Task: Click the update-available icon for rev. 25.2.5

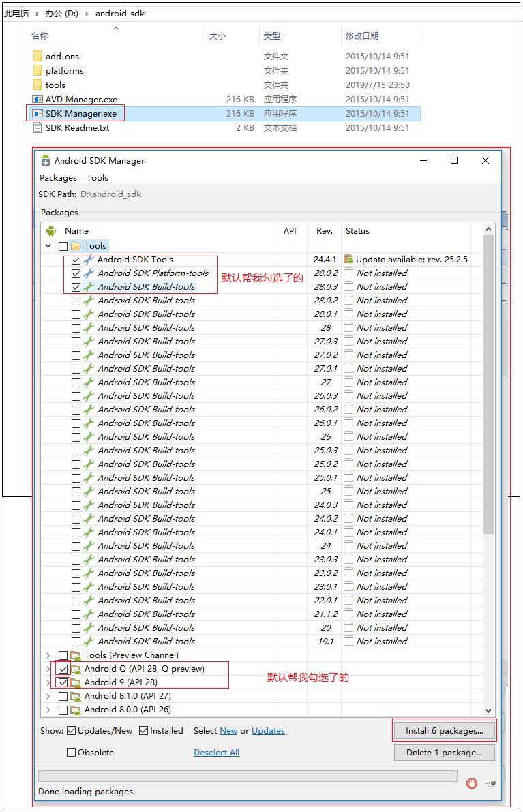Action: tap(348, 260)
